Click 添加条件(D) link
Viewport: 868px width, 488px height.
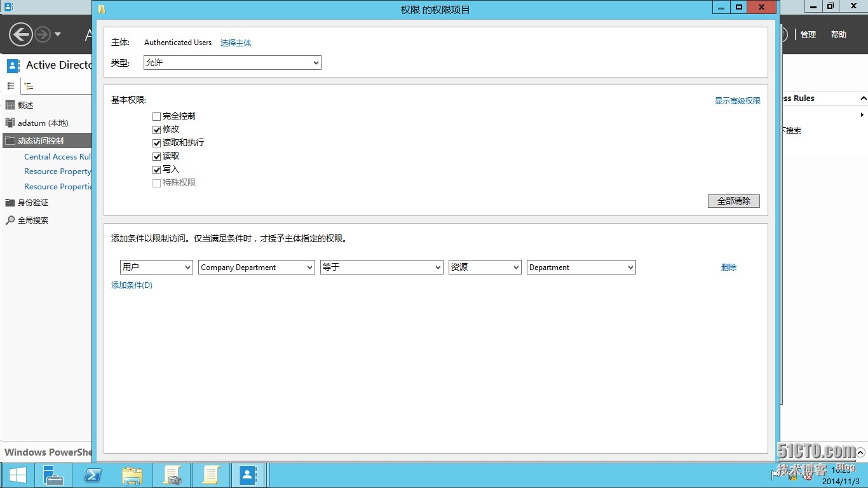(x=132, y=285)
